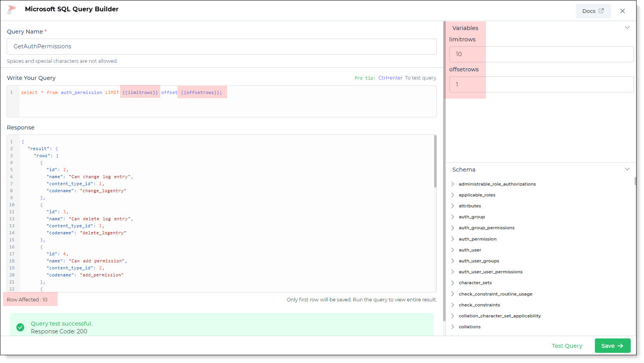Click the "change_logentry" codename value
This screenshot has height=363, width=644.
click(103, 191)
